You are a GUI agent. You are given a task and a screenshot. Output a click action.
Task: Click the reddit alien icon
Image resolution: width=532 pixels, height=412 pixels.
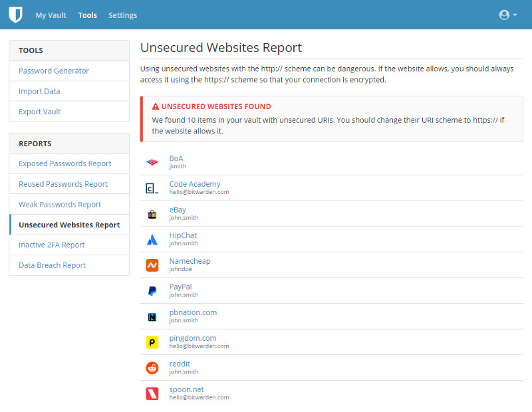pos(152,368)
